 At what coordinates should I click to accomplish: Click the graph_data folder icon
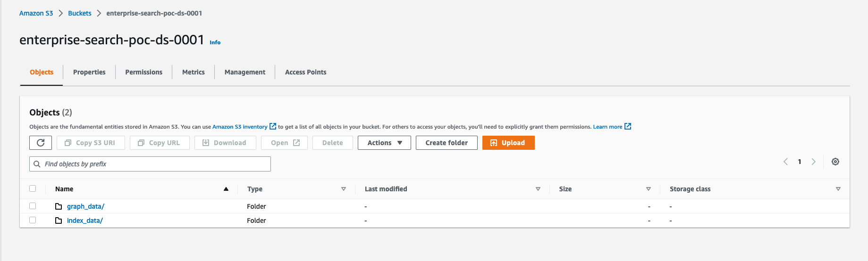[59, 206]
